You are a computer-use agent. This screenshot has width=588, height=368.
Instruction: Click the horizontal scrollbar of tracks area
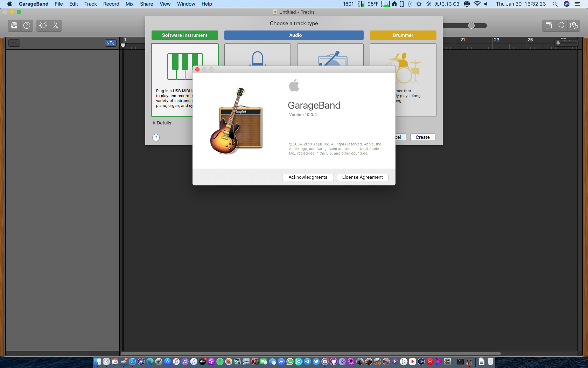coord(311,354)
